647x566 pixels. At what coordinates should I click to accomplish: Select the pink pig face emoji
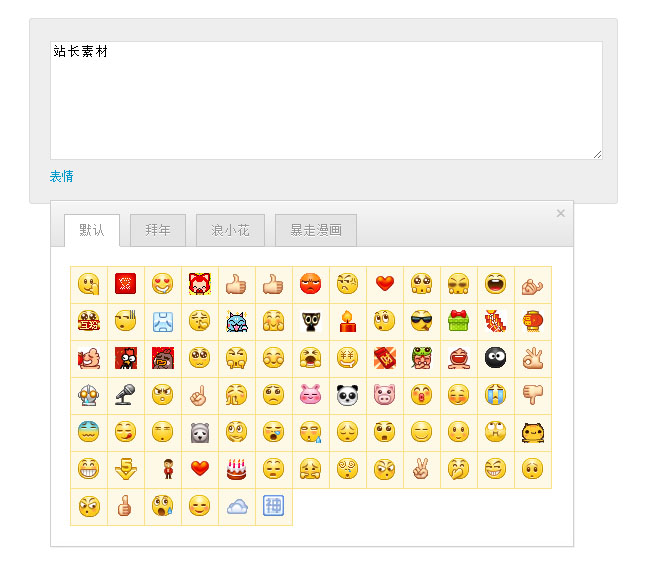pyautogui.click(x=384, y=395)
